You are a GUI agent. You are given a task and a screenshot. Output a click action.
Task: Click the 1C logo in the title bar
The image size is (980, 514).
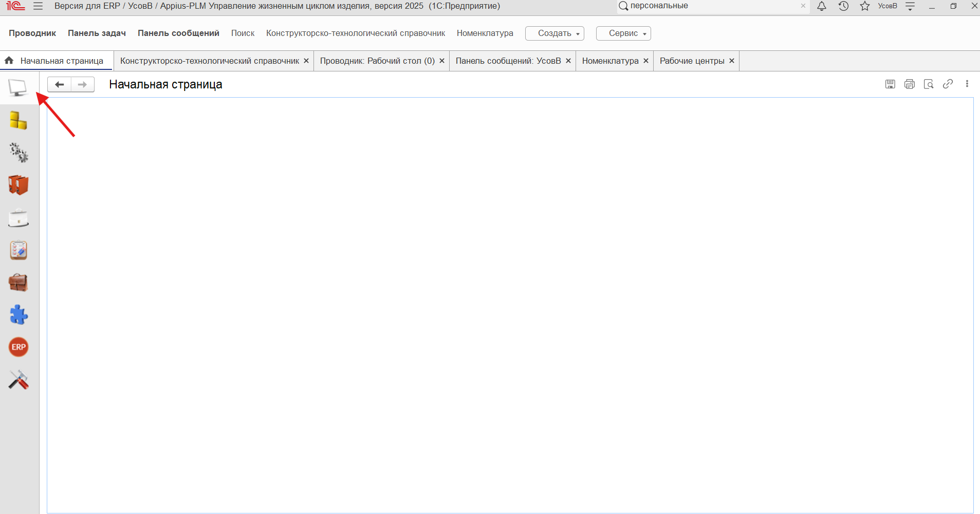click(16, 6)
